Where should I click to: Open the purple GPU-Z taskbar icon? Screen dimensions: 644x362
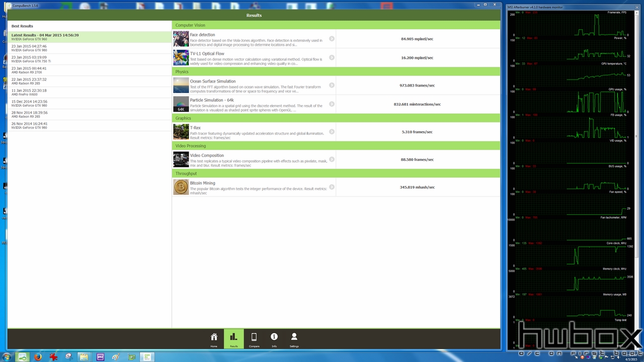(x=100, y=357)
